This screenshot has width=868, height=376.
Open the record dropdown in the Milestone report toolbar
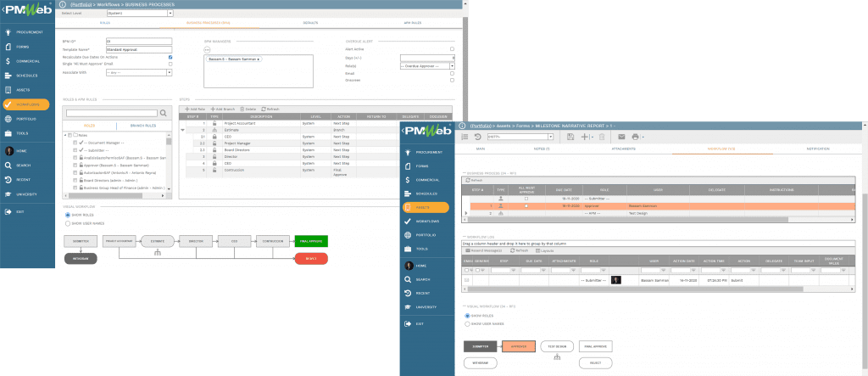pos(550,137)
